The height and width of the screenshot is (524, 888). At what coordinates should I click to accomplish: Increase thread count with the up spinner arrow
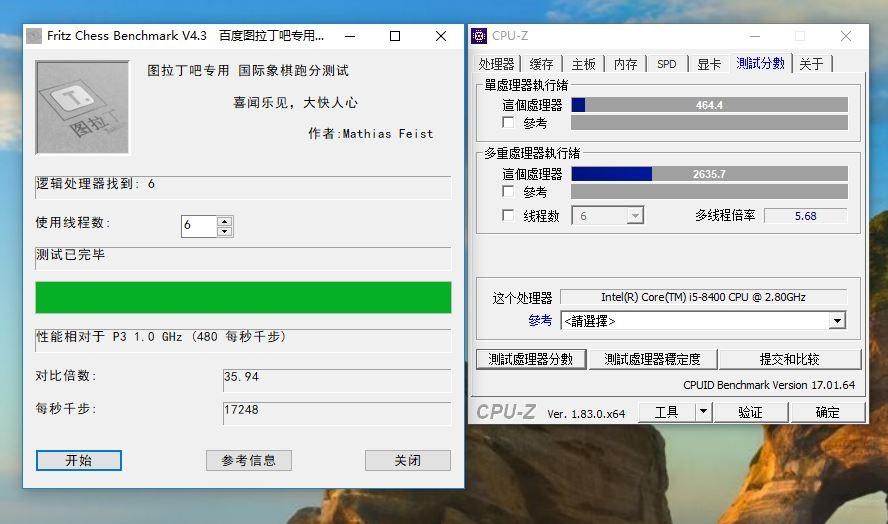click(225, 221)
